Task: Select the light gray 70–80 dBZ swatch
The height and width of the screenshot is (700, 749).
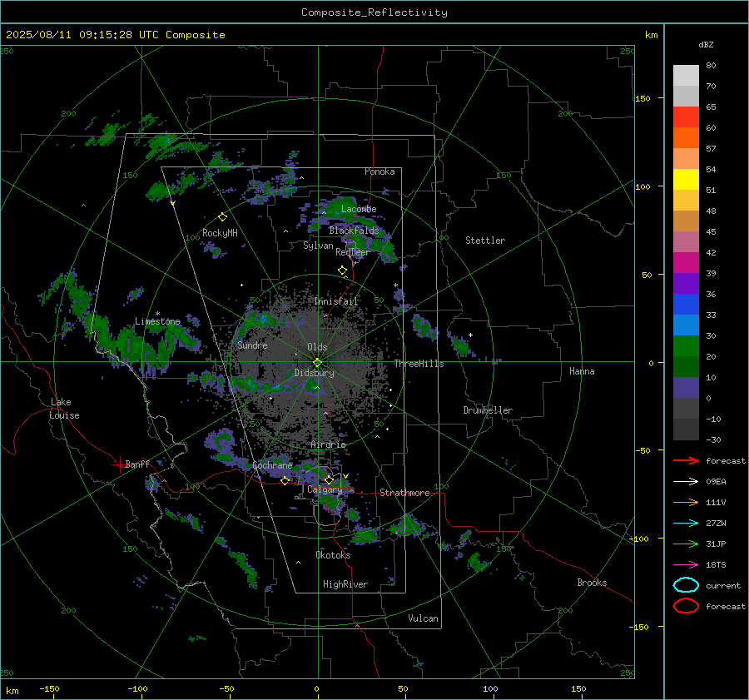Action: 686,76
